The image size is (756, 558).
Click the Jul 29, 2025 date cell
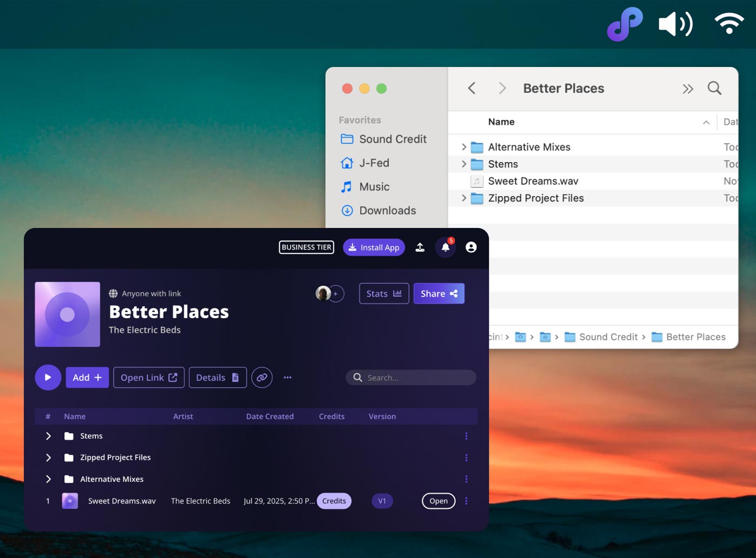[x=279, y=501]
